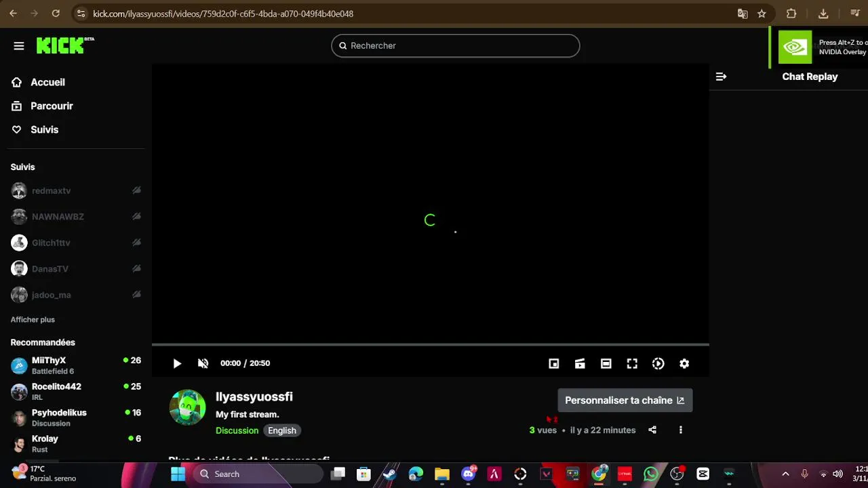Go back in browser
The width and height of the screenshot is (868, 488).
coord(13,14)
